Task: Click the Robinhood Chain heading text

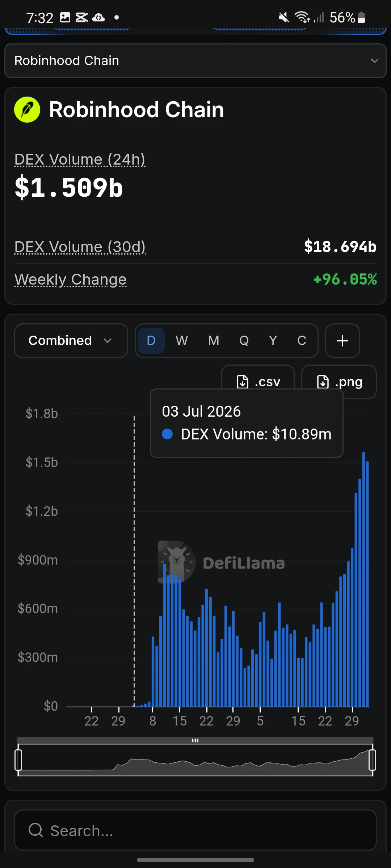Action: pyautogui.click(x=136, y=110)
